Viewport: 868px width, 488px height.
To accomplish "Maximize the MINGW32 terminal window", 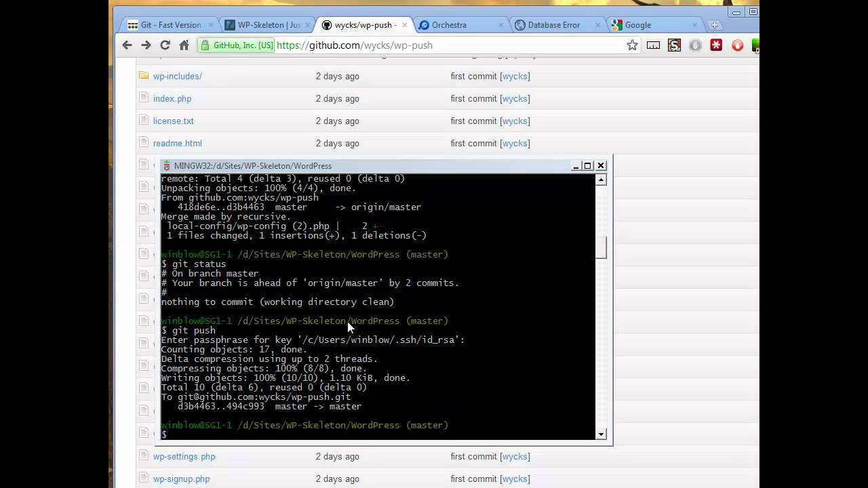I will point(588,165).
